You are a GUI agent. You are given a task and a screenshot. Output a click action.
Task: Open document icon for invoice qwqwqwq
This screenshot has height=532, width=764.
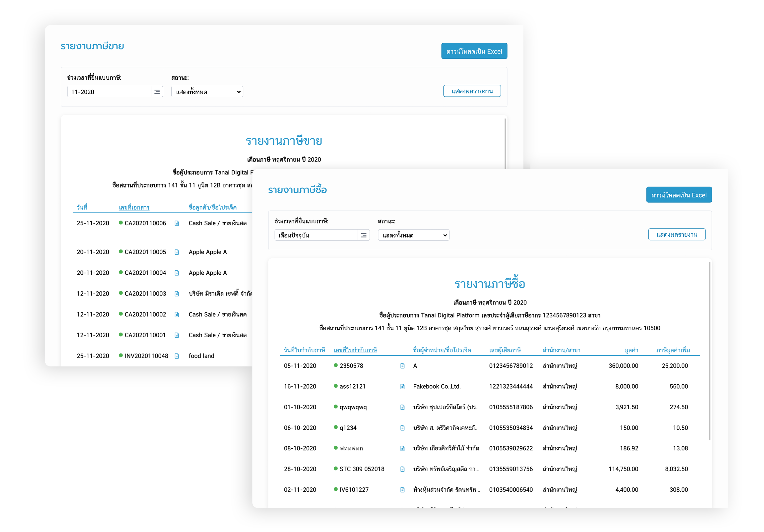[402, 407]
